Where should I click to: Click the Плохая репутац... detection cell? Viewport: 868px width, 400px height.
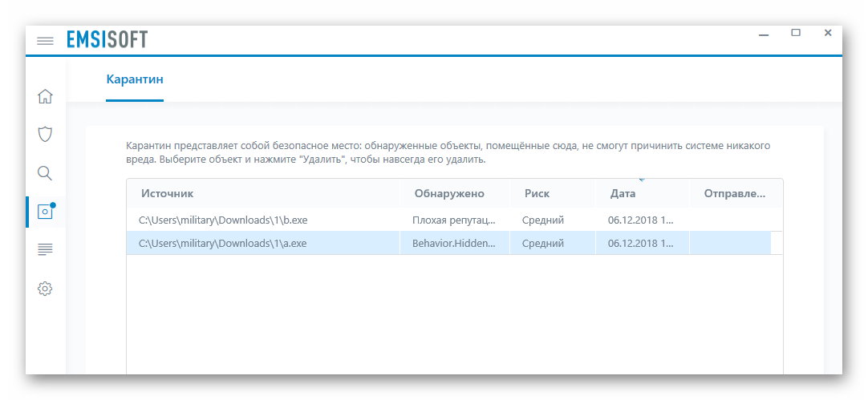pos(455,220)
